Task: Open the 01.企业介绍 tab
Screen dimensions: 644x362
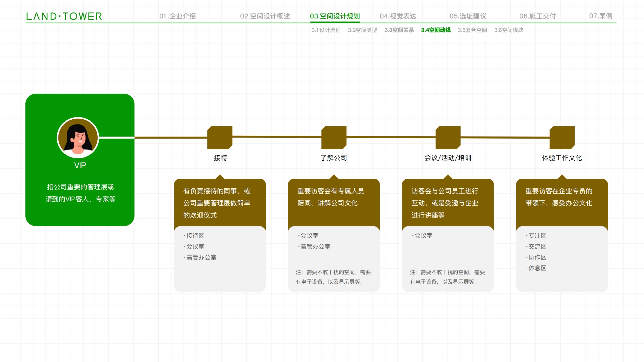Action: [x=178, y=16]
